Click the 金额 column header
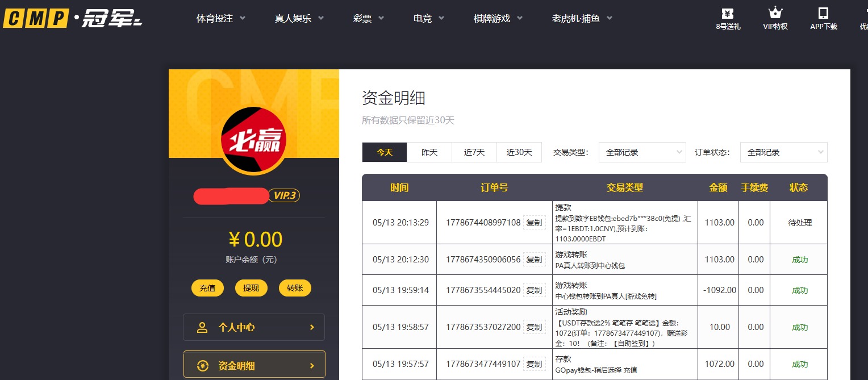868x380 pixels. tap(719, 187)
